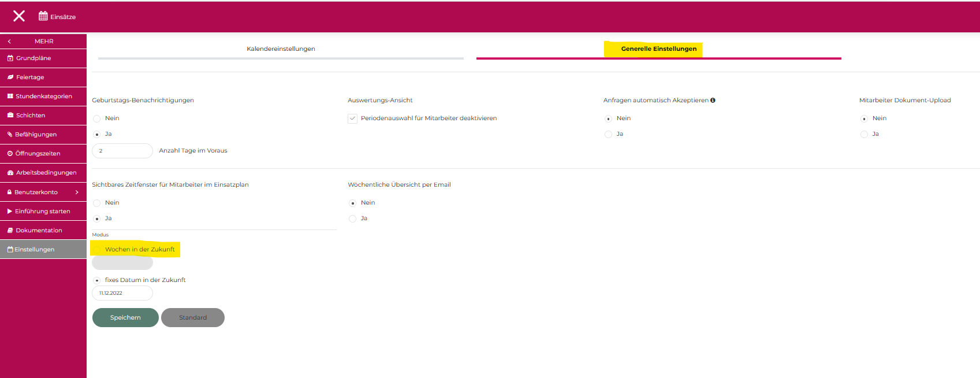Select Ja for Wöchentliche Übersicht per Email
The height and width of the screenshot is (378, 980).
352,218
